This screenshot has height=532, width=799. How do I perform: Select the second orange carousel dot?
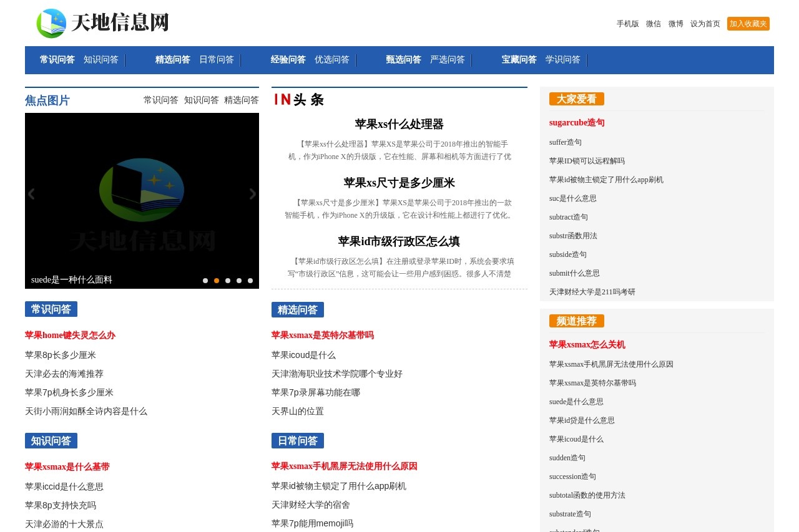coord(217,281)
